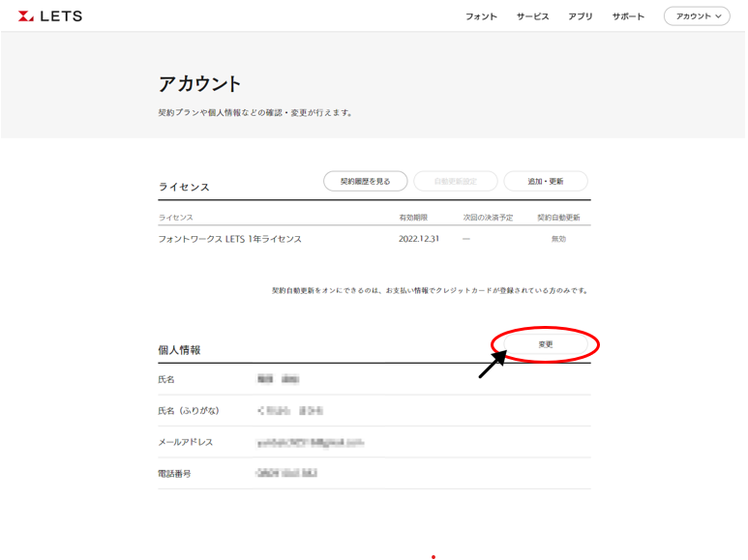Click the 追加・更新 button
748x560 pixels.
545,181
